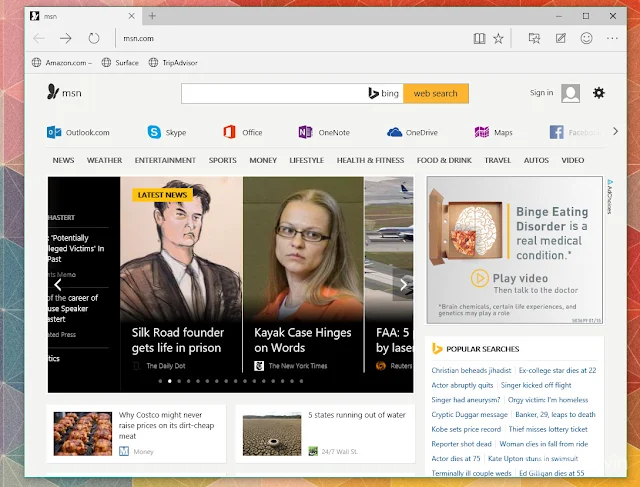Open Amazon.com favorites bar link
This screenshot has height=487, width=640.
coord(62,62)
